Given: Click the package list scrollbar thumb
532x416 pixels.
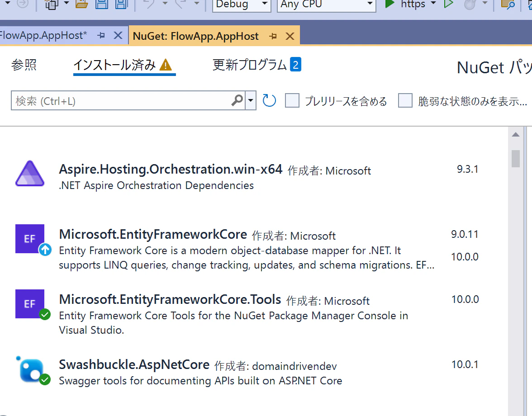Looking at the screenshot, I should point(516,158).
